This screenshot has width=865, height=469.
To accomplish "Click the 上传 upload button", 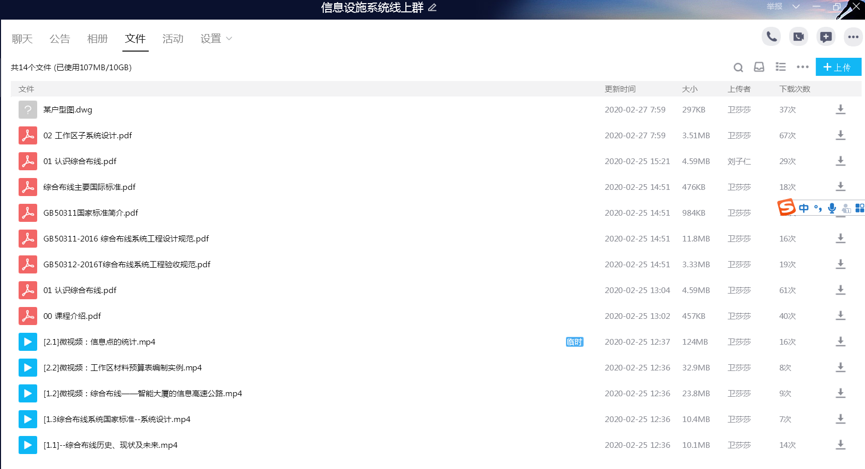I will click(x=838, y=67).
